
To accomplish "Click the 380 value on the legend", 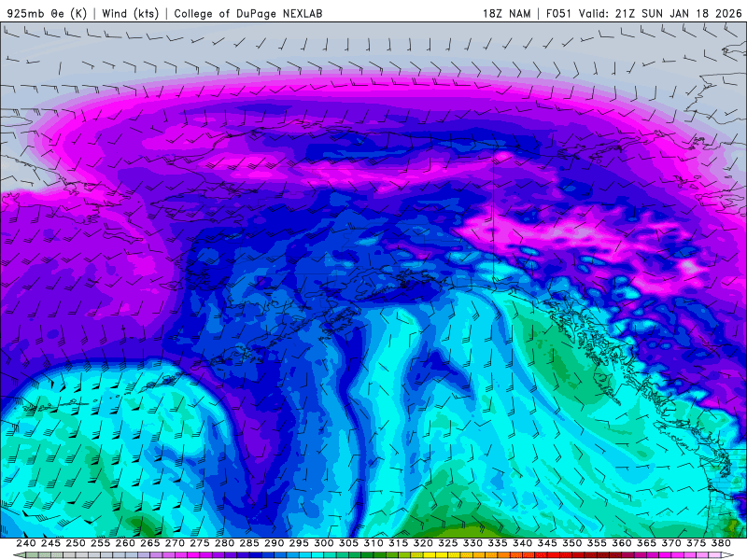I will click(721, 543).
